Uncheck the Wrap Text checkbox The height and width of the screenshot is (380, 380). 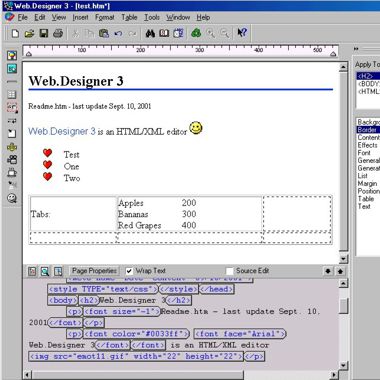[x=129, y=271]
